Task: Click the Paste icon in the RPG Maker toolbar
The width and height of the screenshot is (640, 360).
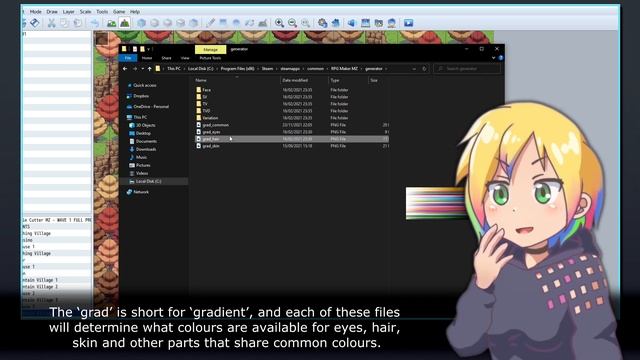Action: (x=77, y=23)
